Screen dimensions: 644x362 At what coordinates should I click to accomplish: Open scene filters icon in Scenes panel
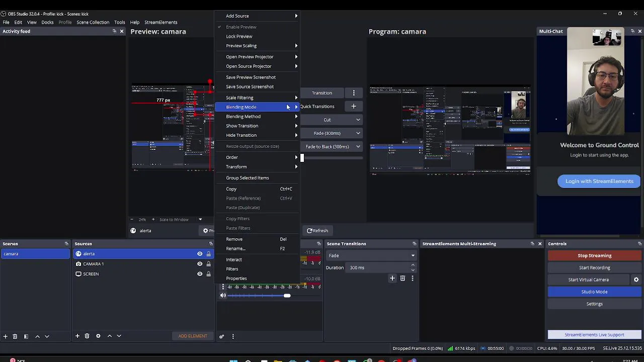(26, 336)
